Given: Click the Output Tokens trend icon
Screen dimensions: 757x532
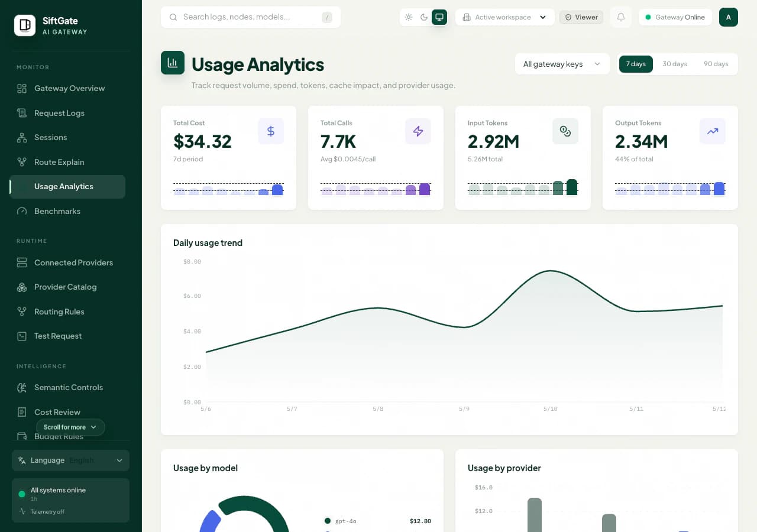Looking at the screenshot, I should pyautogui.click(x=713, y=131).
